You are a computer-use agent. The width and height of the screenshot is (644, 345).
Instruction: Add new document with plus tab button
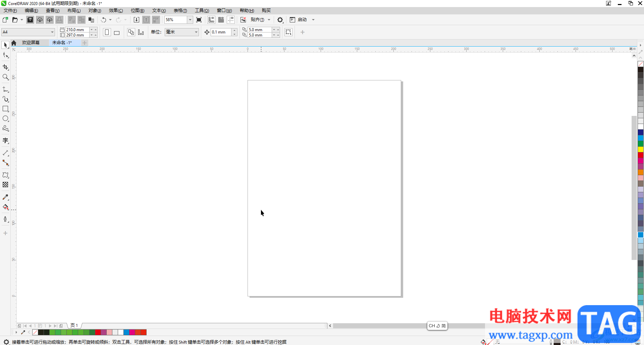[x=85, y=43]
